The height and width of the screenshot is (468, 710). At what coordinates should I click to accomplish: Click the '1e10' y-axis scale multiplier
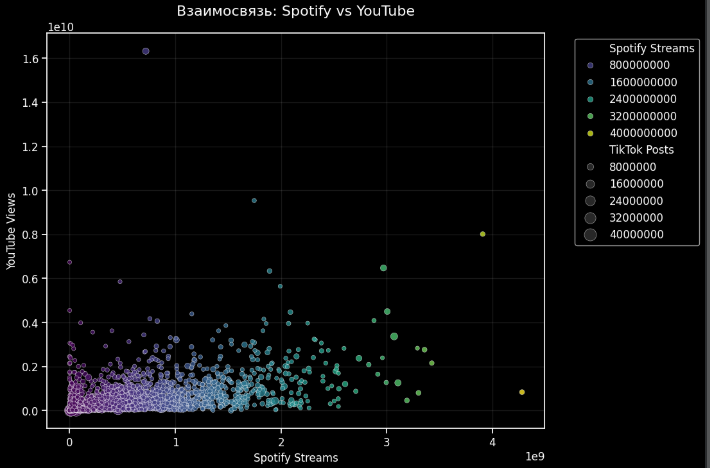tap(61, 27)
